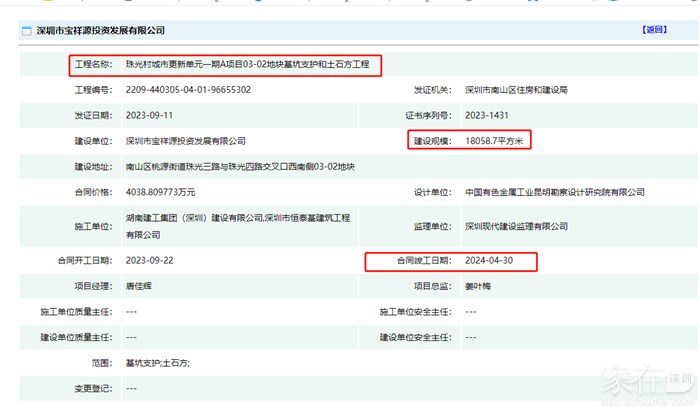Click the 返回 link at top right
Image resolution: width=700 pixels, height=409 pixels.
tap(654, 31)
